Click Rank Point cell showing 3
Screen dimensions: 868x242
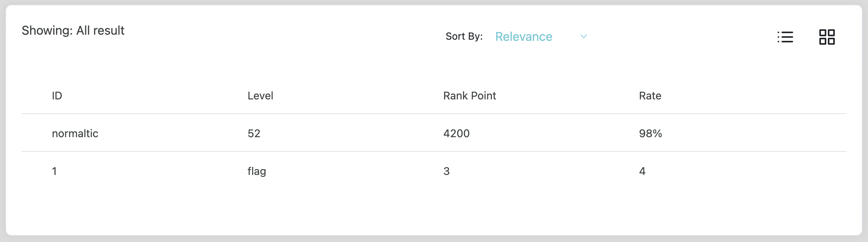click(446, 171)
